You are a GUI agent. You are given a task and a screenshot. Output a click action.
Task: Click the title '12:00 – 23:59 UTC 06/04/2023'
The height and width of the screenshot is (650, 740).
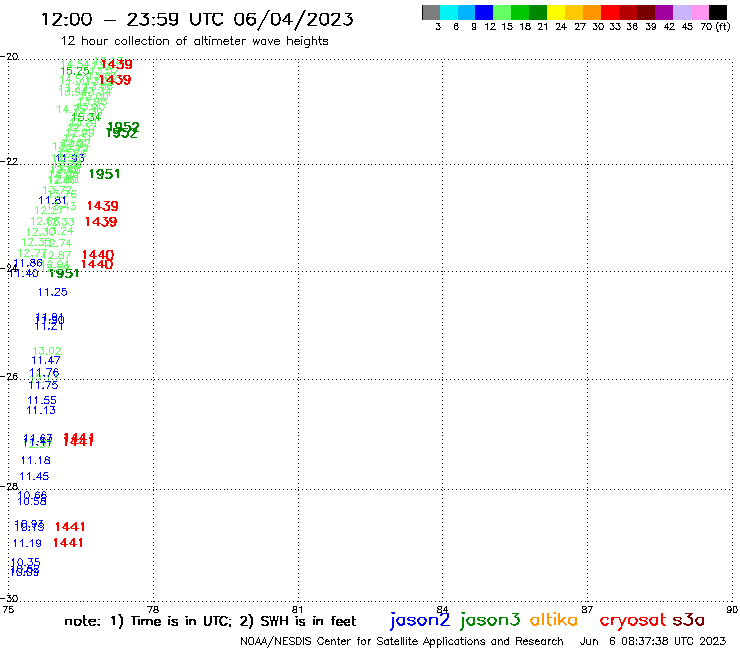[197, 19]
